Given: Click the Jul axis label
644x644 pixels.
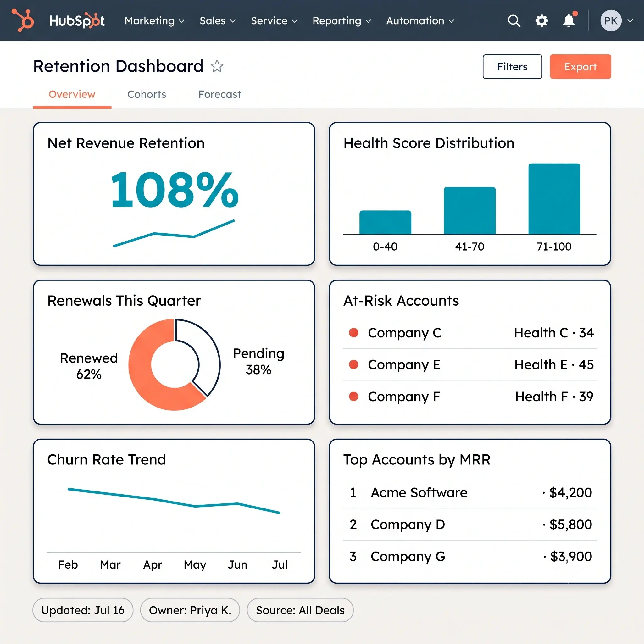Looking at the screenshot, I should point(279,564).
